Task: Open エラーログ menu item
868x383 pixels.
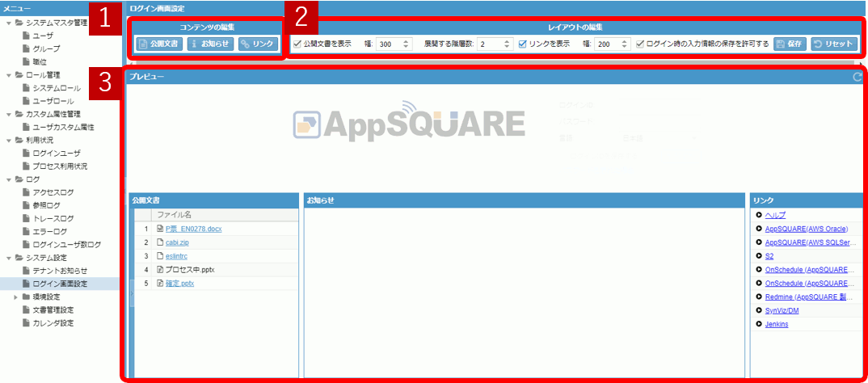Action: pyautogui.click(x=50, y=231)
